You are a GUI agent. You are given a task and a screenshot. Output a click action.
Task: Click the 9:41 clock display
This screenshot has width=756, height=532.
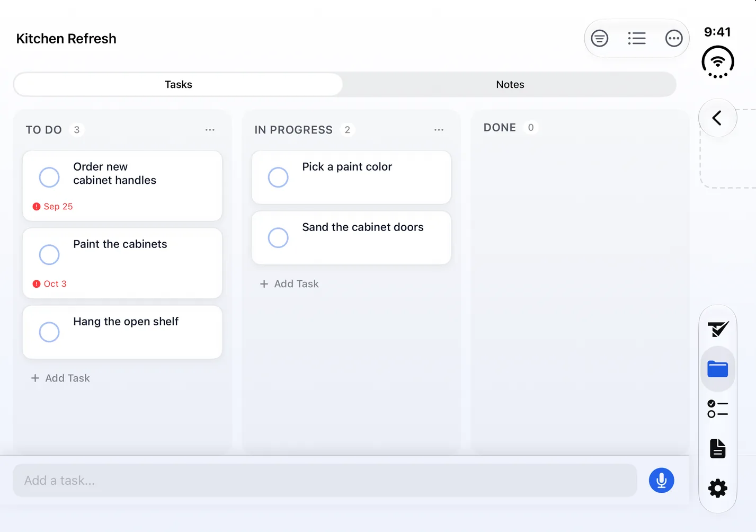(x=717, y=32)
